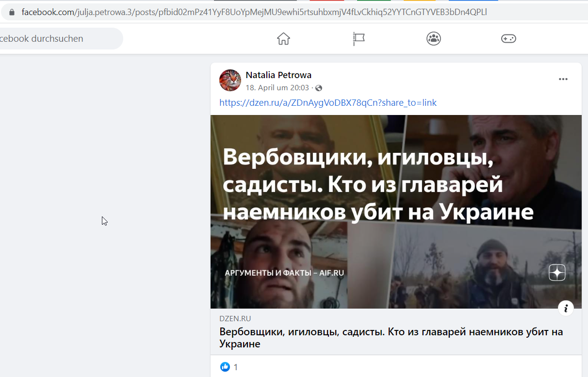The width and height of the screenshot is (588, 377).
Task: Open the dzen.ru shared URL link
Action: [328, 102]
